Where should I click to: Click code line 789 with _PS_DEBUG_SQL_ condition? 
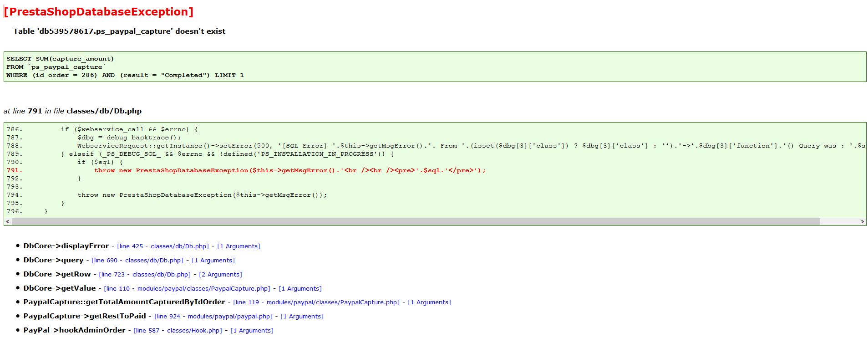pyautogui.click(x=200, y=154)
